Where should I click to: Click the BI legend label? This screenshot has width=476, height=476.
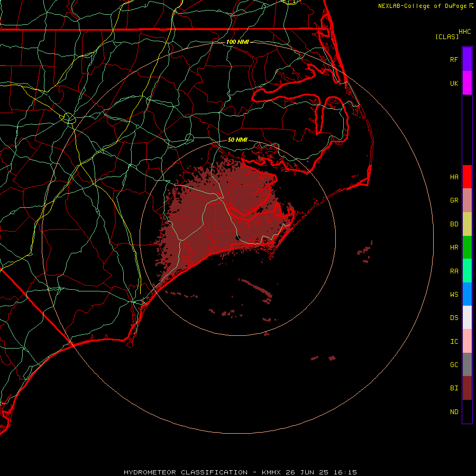[x=454, y=388]
